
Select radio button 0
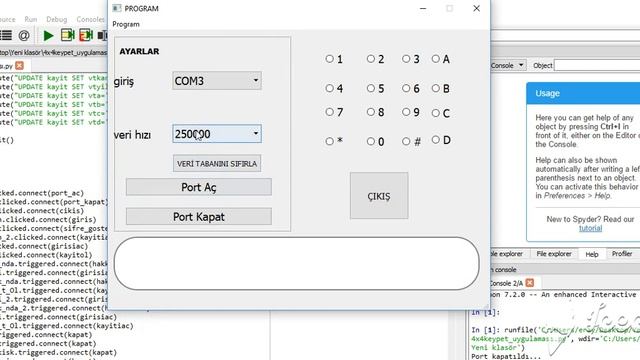(x=370, y=141)
